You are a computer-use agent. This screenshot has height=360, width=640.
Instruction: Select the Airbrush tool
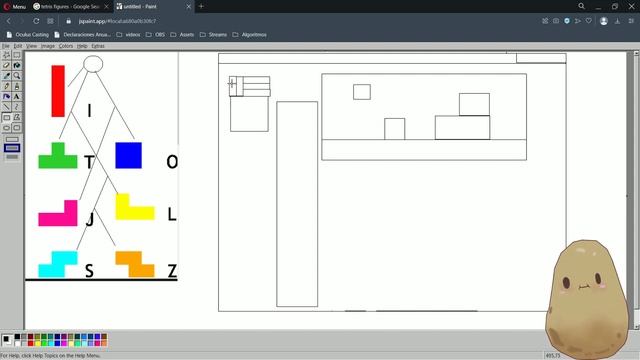[x=7, y=97]
